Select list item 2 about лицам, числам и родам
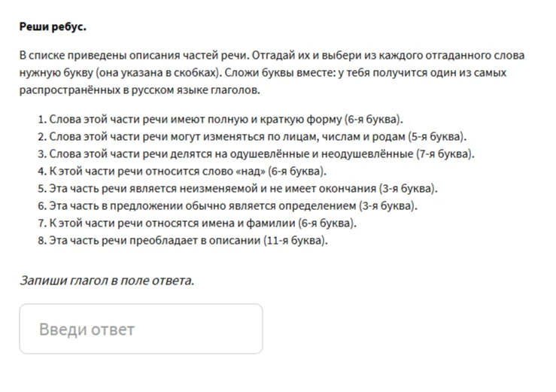556x392 pixels. click(252, 137)
